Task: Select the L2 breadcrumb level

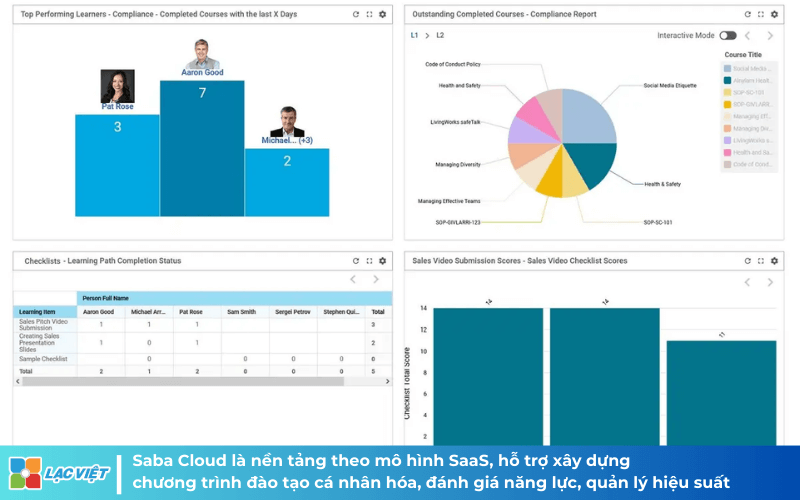Action: click(440, 36)
